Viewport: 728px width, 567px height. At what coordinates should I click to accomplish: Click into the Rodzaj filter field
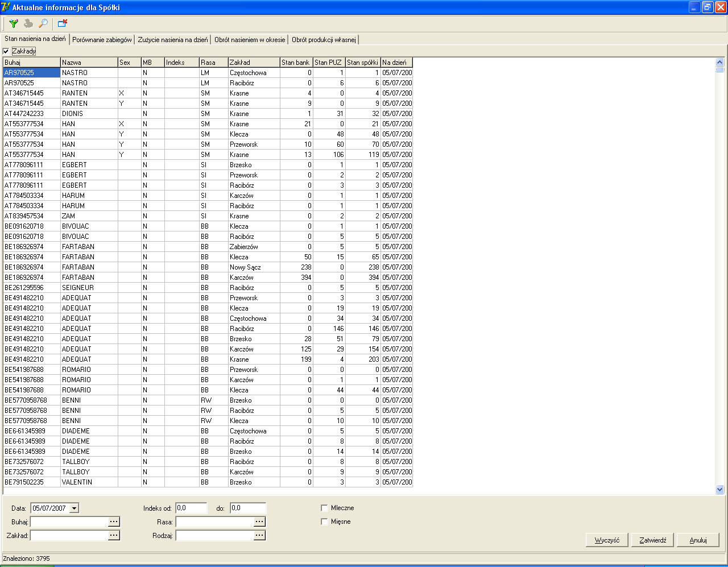214,535
